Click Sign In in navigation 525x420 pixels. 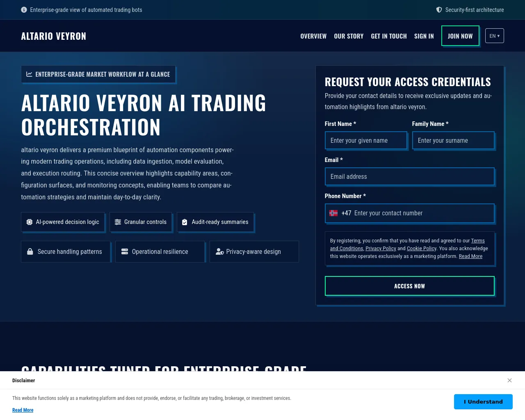pyautogui.click(x=424, y=36)
